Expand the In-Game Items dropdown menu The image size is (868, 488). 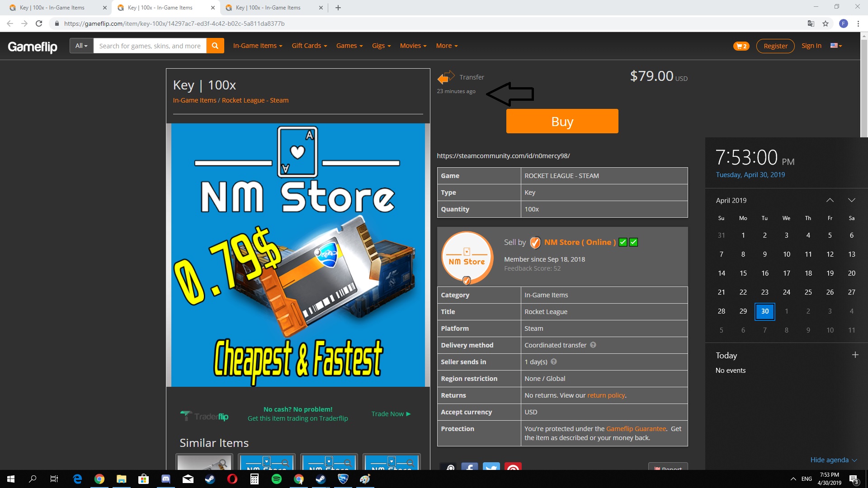[x=257, y=46]
